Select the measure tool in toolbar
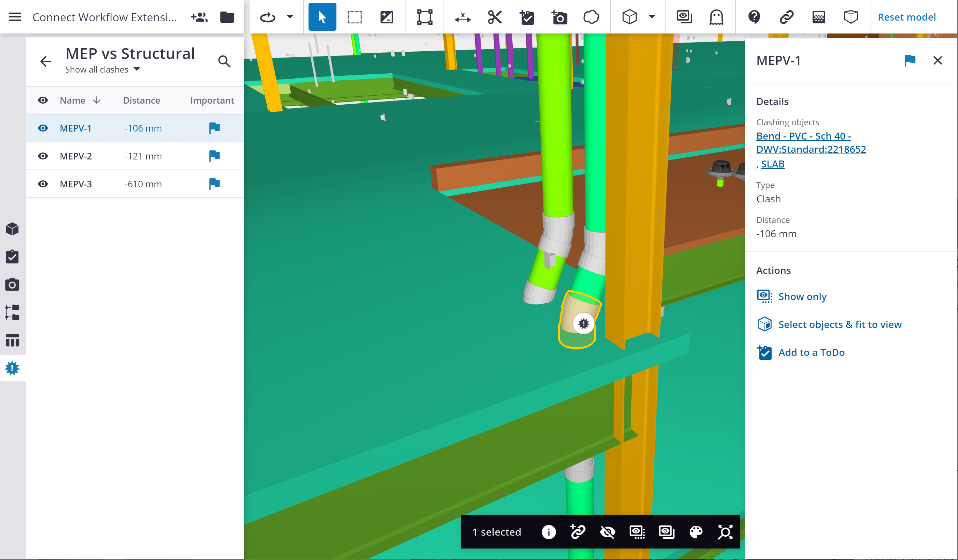 [x=462, y=17]
